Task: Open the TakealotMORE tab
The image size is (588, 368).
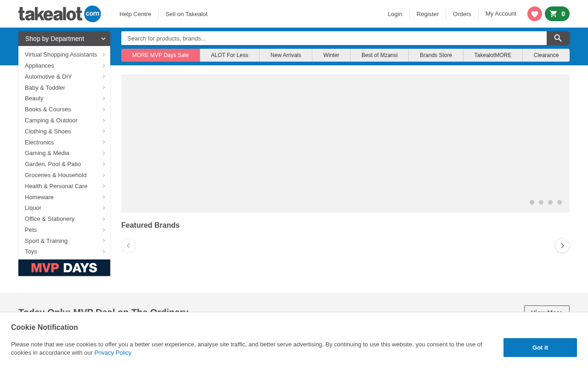Action: pos(493,55)
